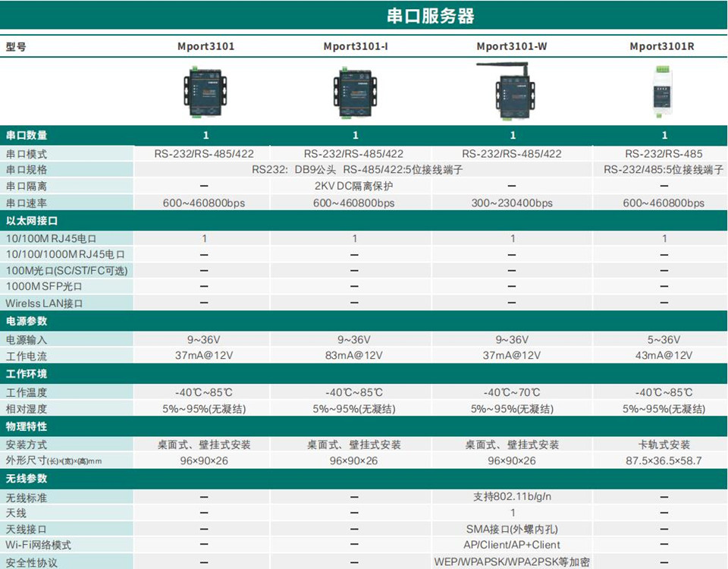The height and width of the screenshot is (569, 728).
Task: Click the Wirelss LAN接口 row label
Action: tap(44, 303)
